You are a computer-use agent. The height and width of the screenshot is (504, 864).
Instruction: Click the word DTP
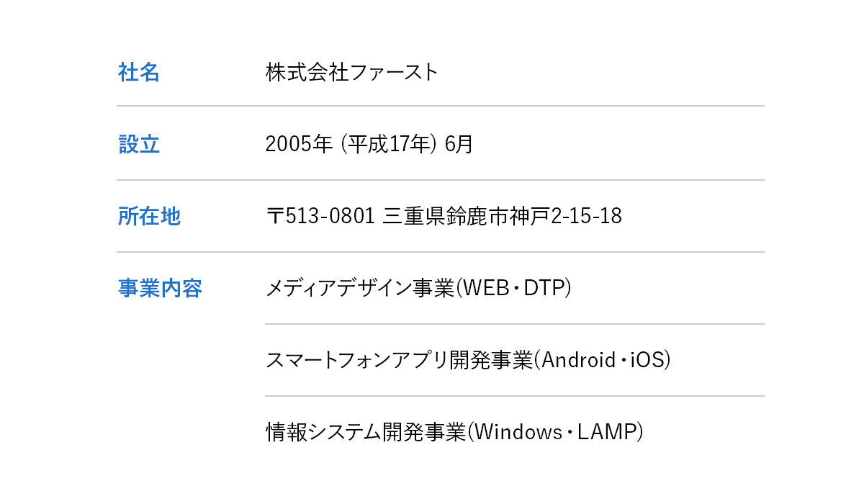[x=544, y=288]
